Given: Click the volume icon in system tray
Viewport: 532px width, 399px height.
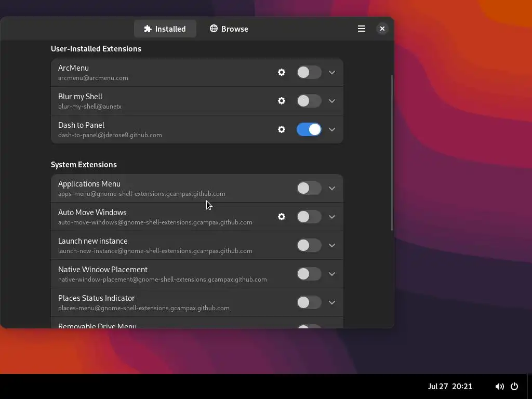Looking at the screenshot, I should coord(499,387).
